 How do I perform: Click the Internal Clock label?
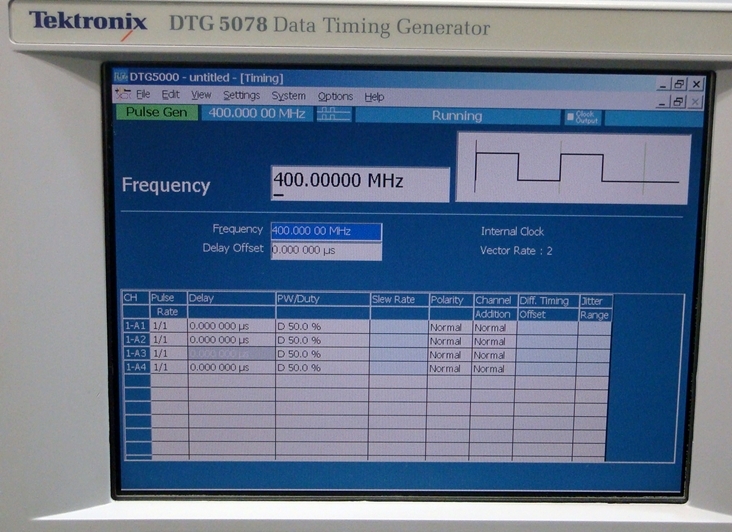click(x=512, y=231)
